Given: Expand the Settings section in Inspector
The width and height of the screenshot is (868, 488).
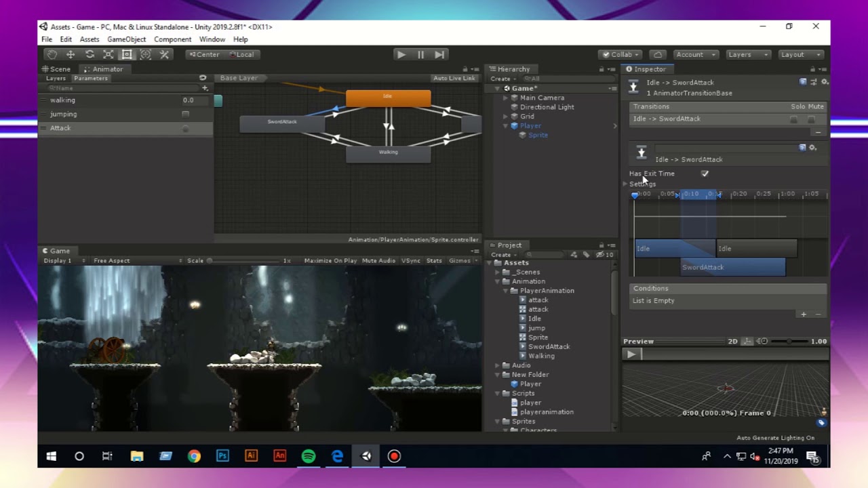Looking at the screenshot, I should tap(625, 184).
